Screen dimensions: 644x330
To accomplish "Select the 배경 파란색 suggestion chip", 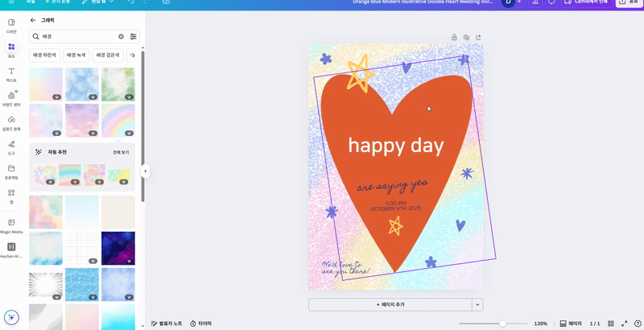I will [45, 55].
